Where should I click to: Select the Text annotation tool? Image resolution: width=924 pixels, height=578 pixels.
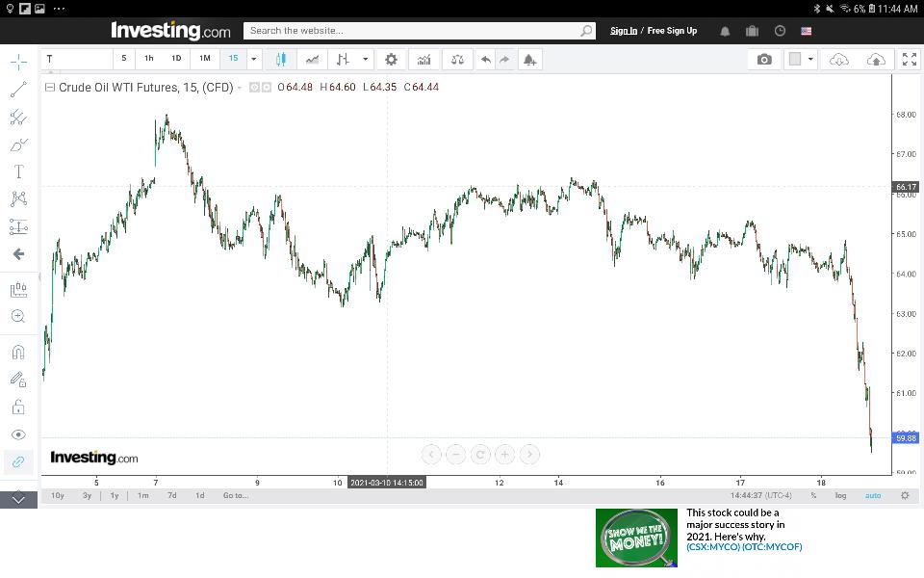[x=18, y=171]
